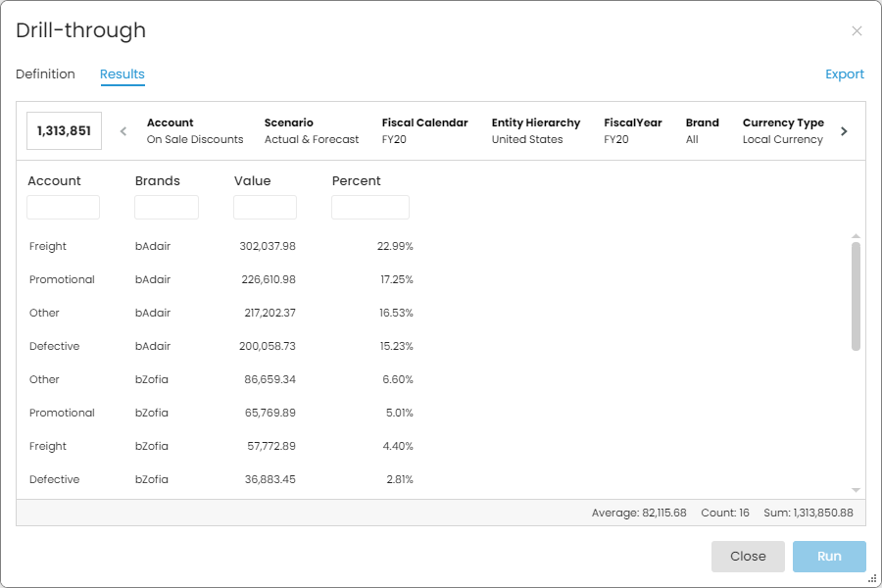This screenshot has height=588, width=882.
Task: Click the scrollbar up arrow
Action: pos(856,236)
